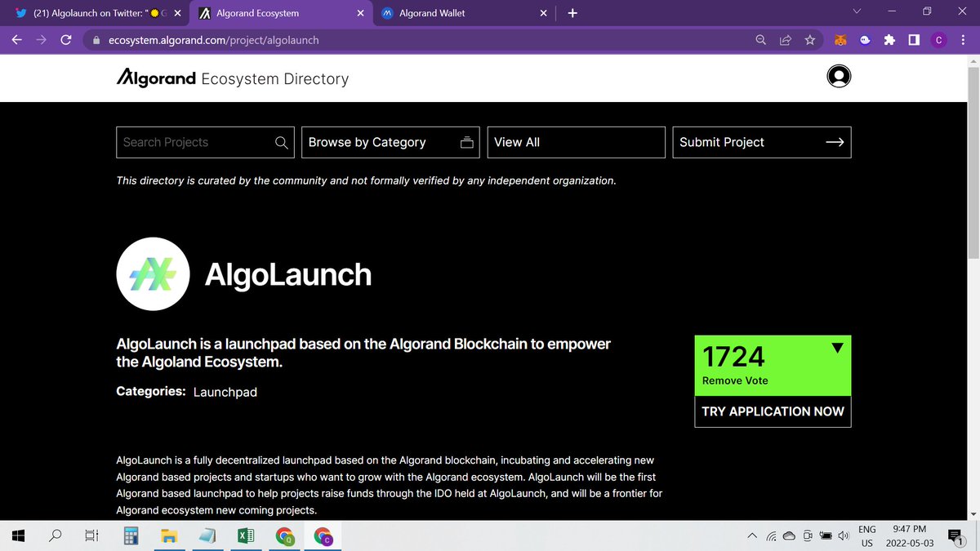
Task: Click the vote count 1724
Action: [x=733, y=357]
